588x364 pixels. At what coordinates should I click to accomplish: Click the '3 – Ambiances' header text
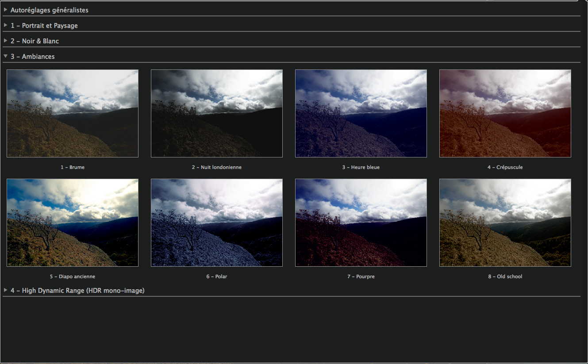pyautogui.click(x=33, y=57)
